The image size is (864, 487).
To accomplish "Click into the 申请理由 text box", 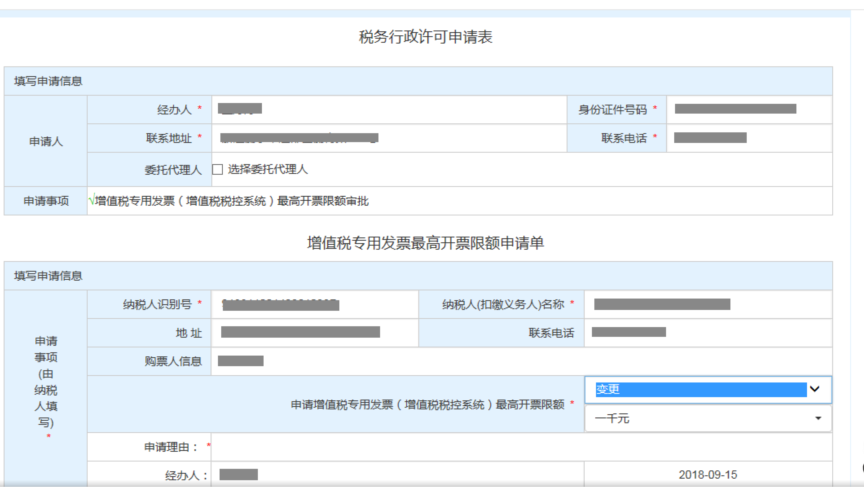I will (520, 446).
